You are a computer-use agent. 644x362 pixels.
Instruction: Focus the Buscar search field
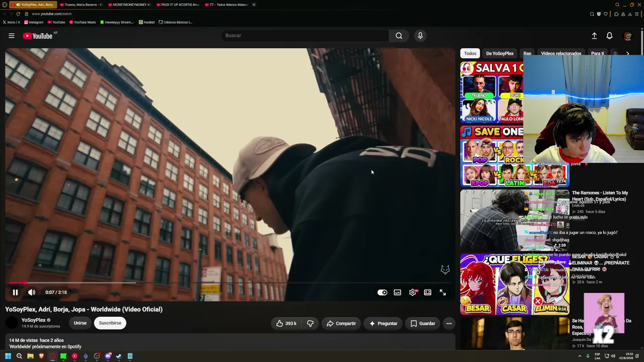[x=304, y=36]
